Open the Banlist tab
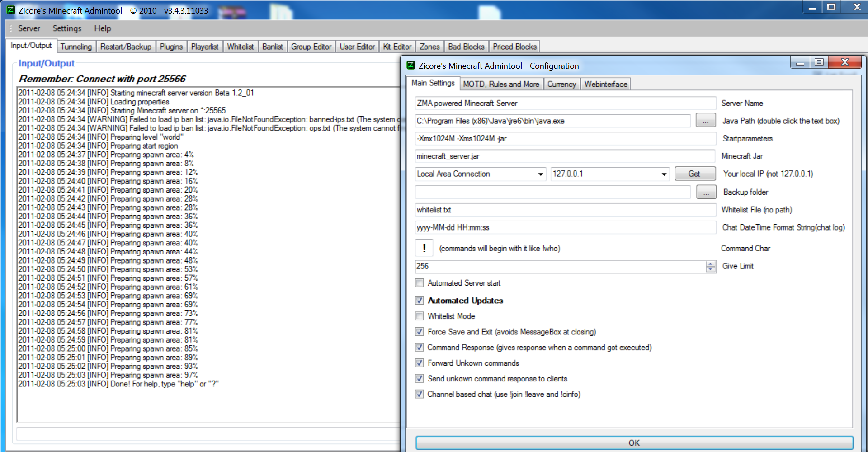The height and width of the screenshot is (452, 868). tap(273, 47)
